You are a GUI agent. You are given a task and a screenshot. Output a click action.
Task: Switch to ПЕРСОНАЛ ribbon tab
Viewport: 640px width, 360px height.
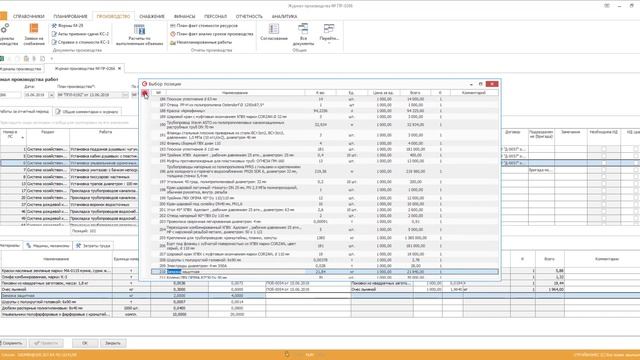(x=215, y=16)
